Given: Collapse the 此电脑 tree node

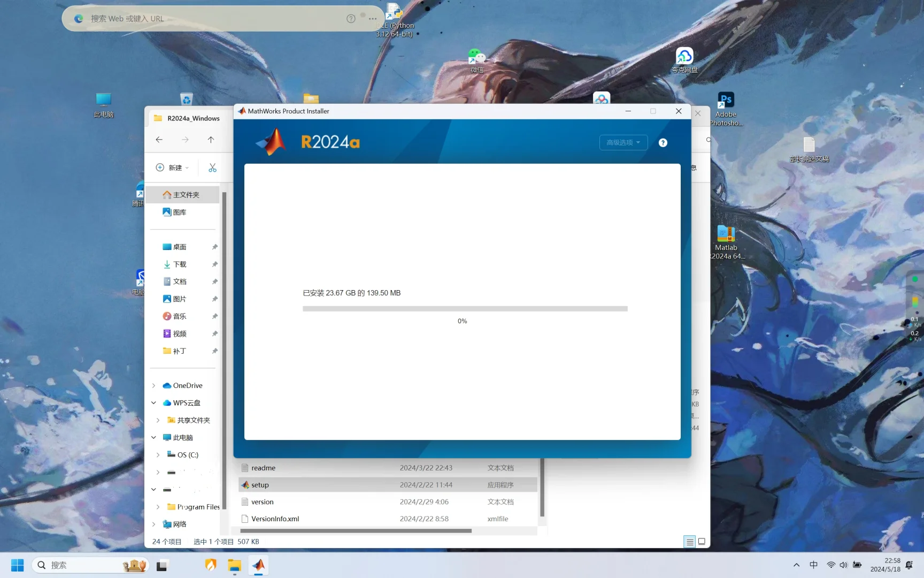Looking at the screenshot, I should coord(153,438).
